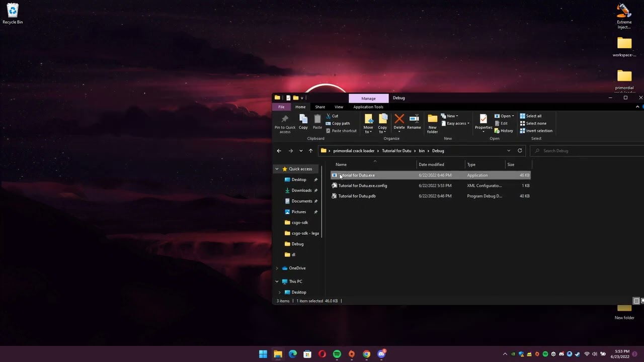Open Downloads in the Quick access sidebar
The width and height of the screenshot is (644, 362).
tap(301, 191)
